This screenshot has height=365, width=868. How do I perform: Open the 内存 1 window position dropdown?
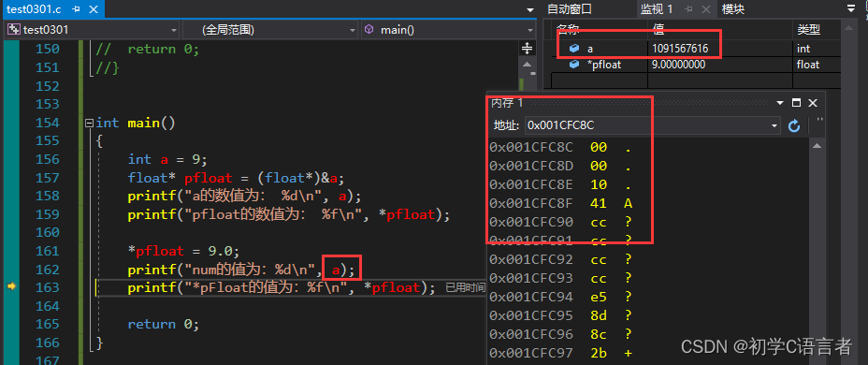tap(780, 103)
